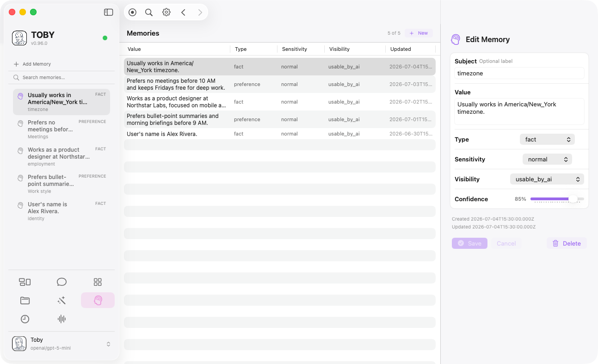Sort by the Sensitivity column header

[301, 49]
